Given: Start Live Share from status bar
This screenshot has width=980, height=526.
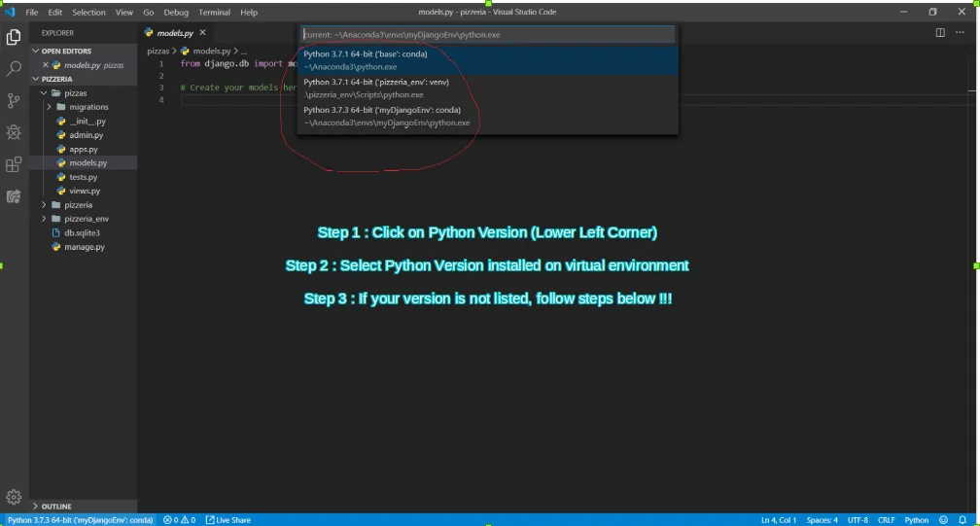Looking at the screenshot, I should click(228, 520).
